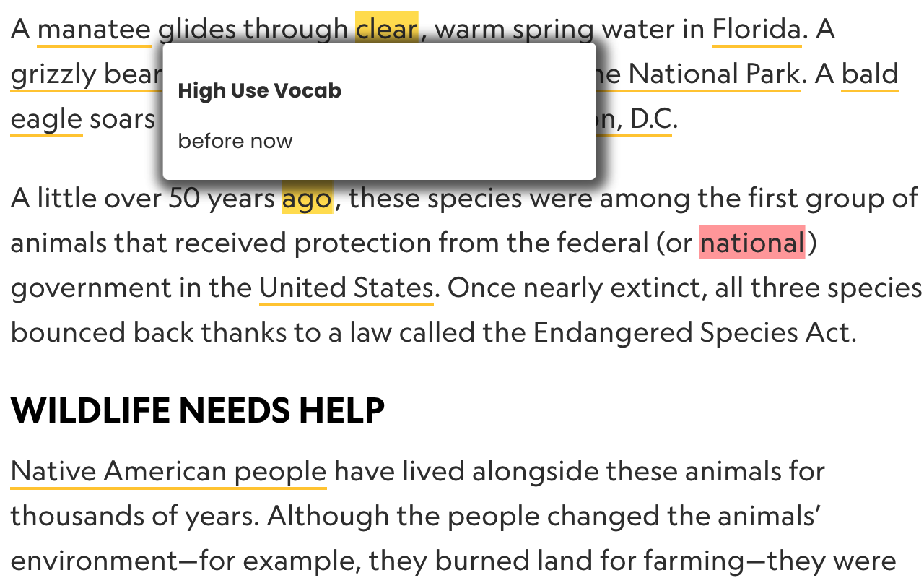Click the 'before now' definition text
This screenshot has width=924, height=578.
[235, 141]
